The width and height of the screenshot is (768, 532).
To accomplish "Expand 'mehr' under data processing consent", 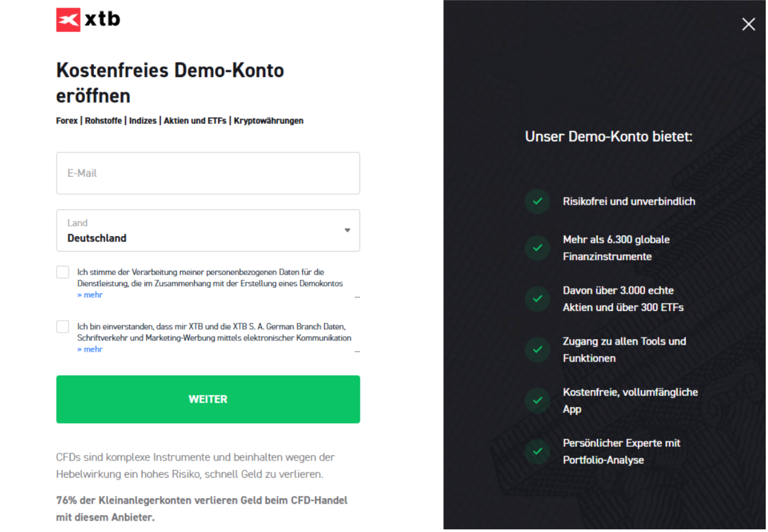I will coord(90,295).
